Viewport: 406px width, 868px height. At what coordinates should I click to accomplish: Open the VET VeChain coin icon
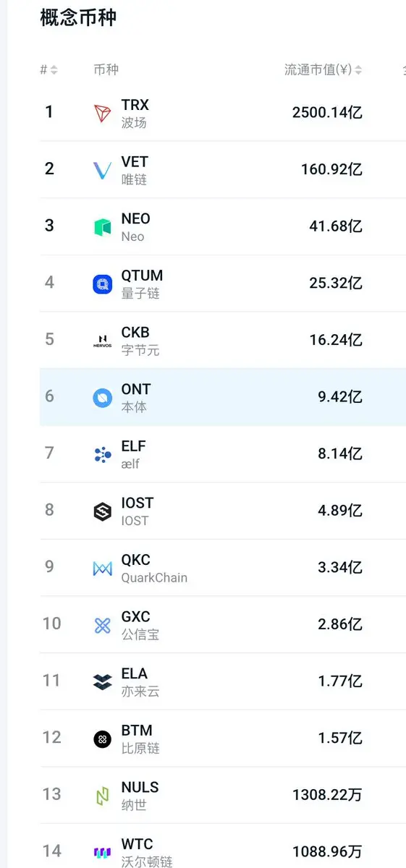(x=103, y=170)
